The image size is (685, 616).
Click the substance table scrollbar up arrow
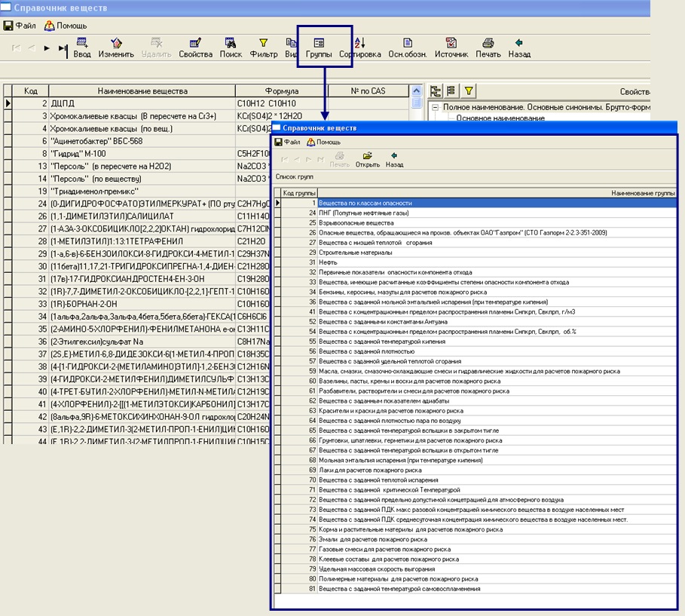click(x=417, y=91)
